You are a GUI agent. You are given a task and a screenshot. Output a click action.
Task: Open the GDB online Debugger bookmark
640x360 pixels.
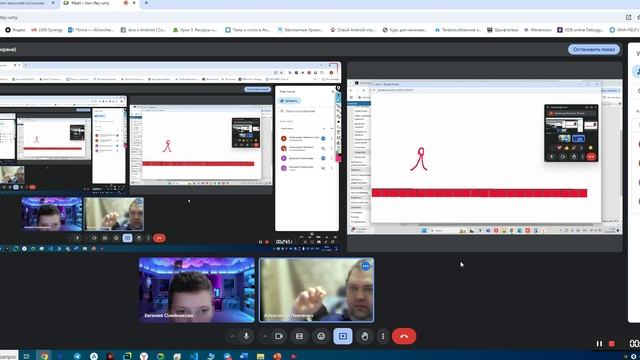580,30
